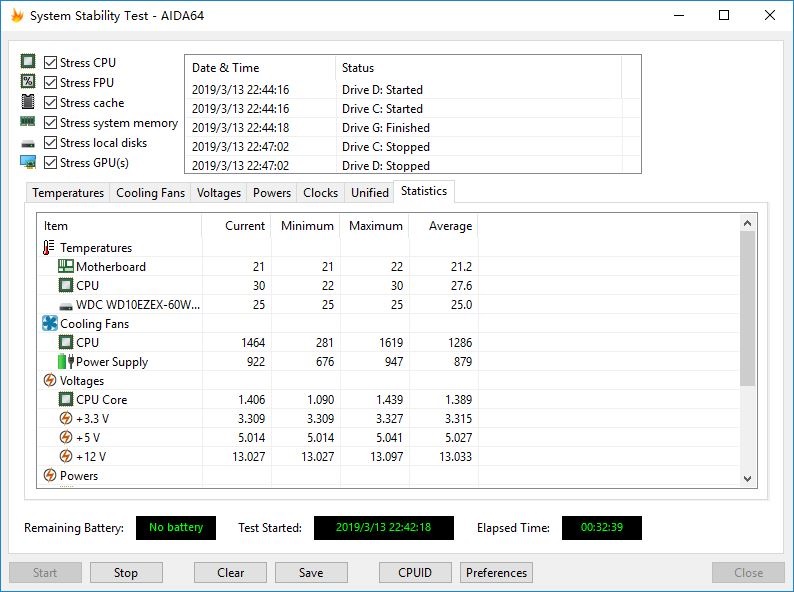Disable the Stress GPU(s) option
This screenshot has height=592, width=794.
pos(51,163)
